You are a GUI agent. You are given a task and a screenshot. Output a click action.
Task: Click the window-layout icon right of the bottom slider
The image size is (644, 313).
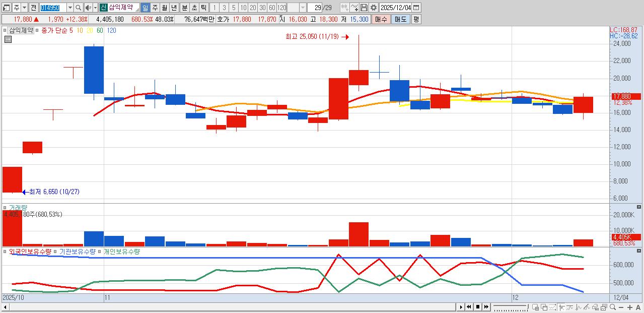pos(536,307)
